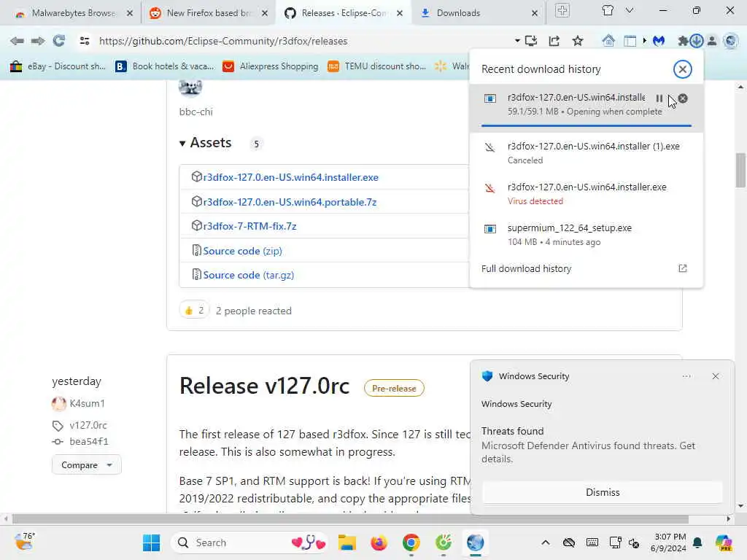Open the extensions puzzle piece menu
This screenshot has width=747, height=560.
(683, 41)
